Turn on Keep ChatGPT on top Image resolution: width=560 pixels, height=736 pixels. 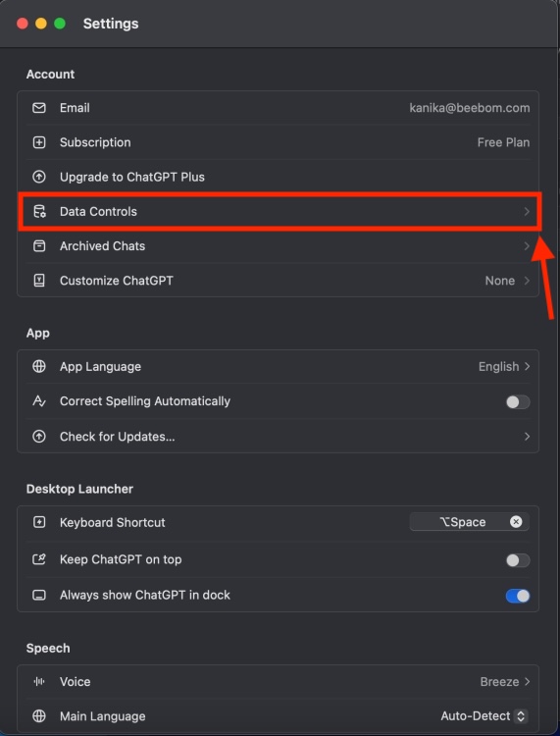518,560
